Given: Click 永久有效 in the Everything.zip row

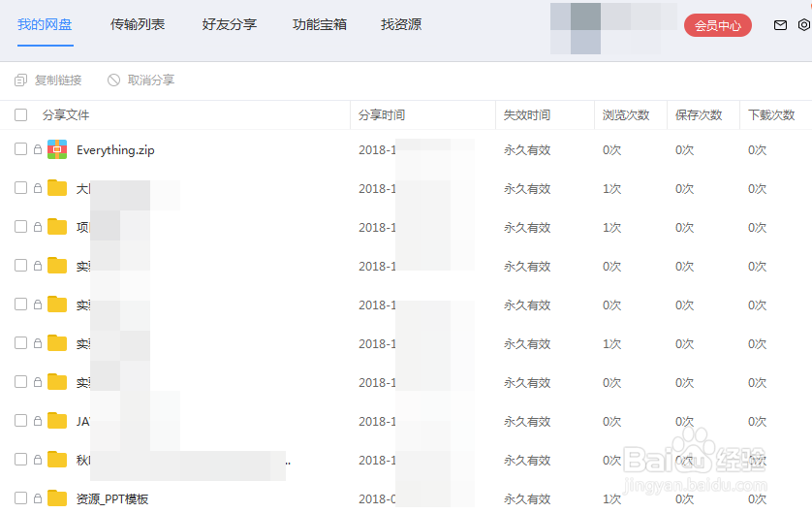Looking at the screenshot, I should click(x=527, y=149).
